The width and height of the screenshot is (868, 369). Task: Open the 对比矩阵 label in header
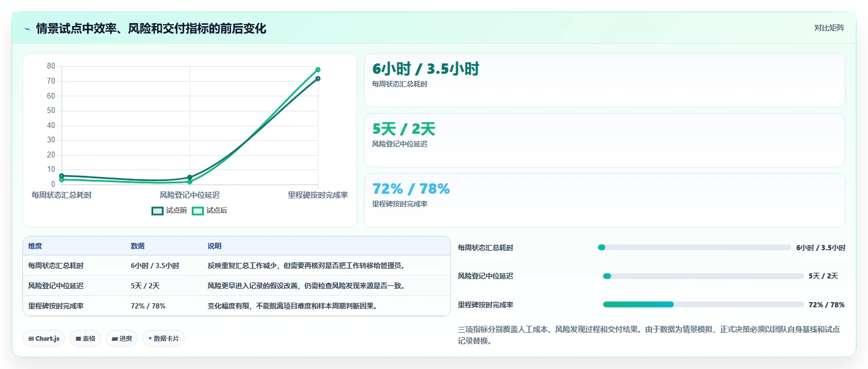pos(829,28)
